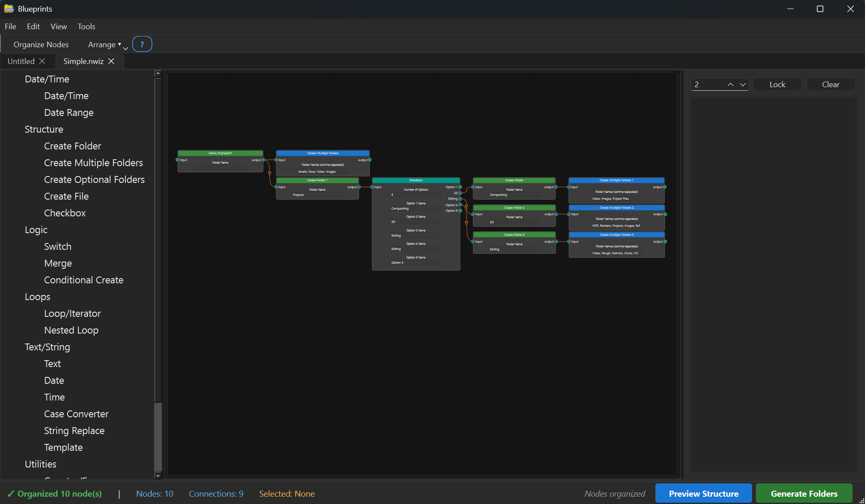Click output port of top Create Multiple Folders node
The width and height of the screenshot is (865, 504).
click(370, 160)
